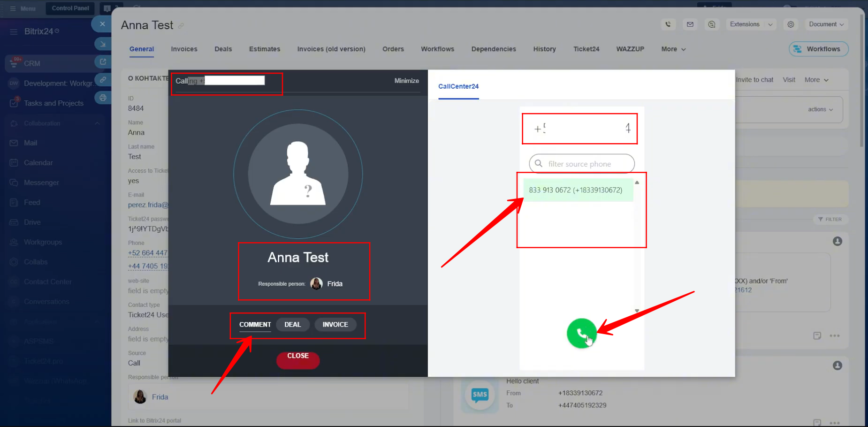The width and height of the screenshot is (868, 427).
Task: Click the print icon on side panel
Action: (103, 98)
